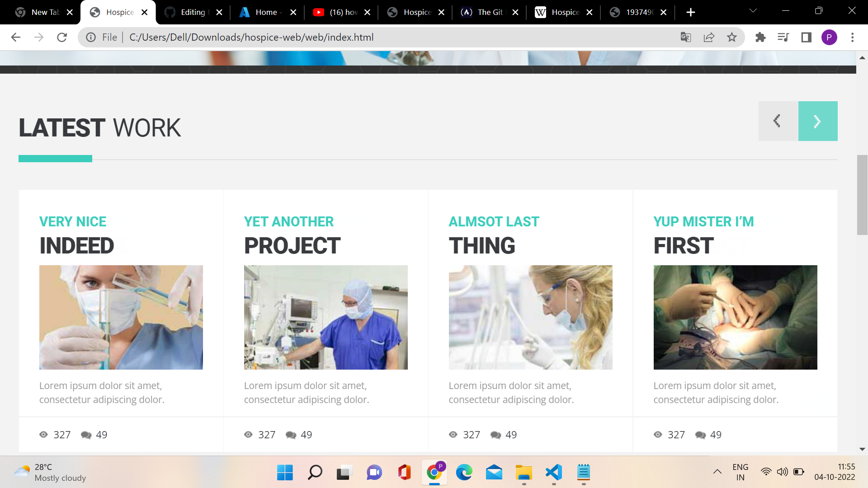Image resolution: width=868 pixels, height=488 pixels.
Task: Switch to the Home Azure tab
Action: point(268,12)
